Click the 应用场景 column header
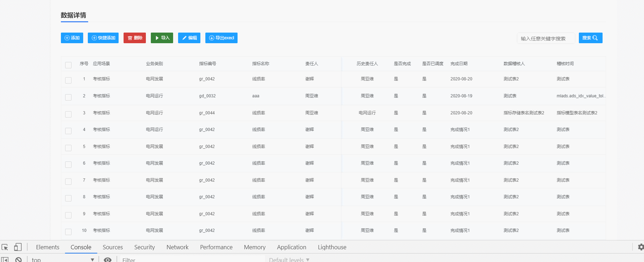Viewport: 644px width, 262px height. coord(101,64)
